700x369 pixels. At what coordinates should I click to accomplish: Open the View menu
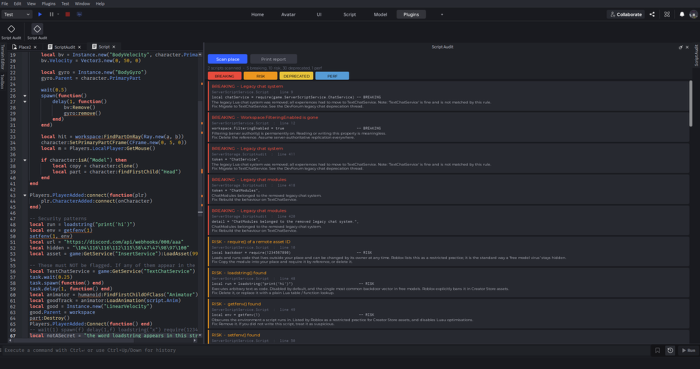pos(31,4)
